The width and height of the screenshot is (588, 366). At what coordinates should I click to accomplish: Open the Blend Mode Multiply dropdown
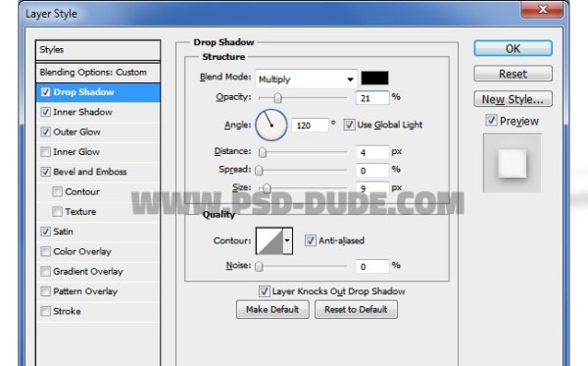pos(306,78)
